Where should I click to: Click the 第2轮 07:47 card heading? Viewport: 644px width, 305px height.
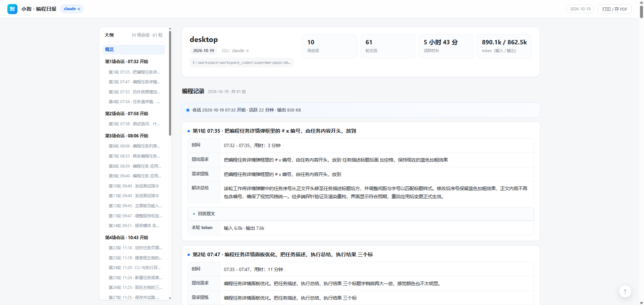[x=282, y=255]
